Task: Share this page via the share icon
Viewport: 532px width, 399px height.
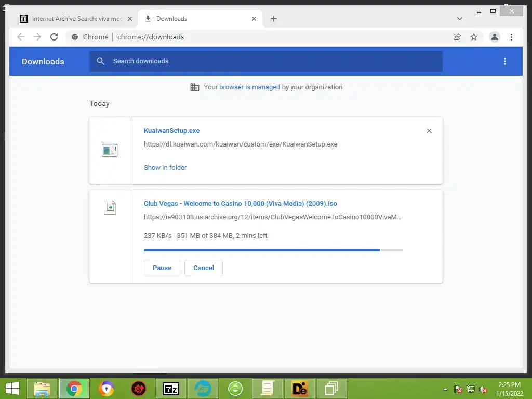Action: 457,37
